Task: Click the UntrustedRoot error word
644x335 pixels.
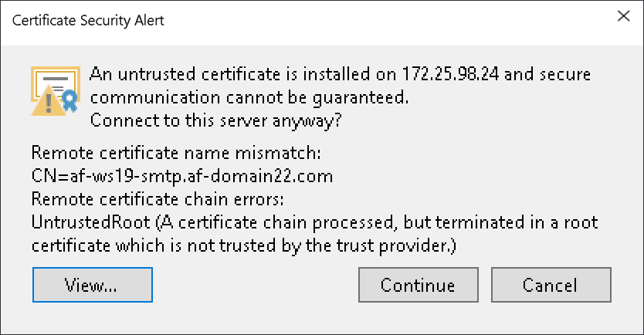Action: [91, 222]
